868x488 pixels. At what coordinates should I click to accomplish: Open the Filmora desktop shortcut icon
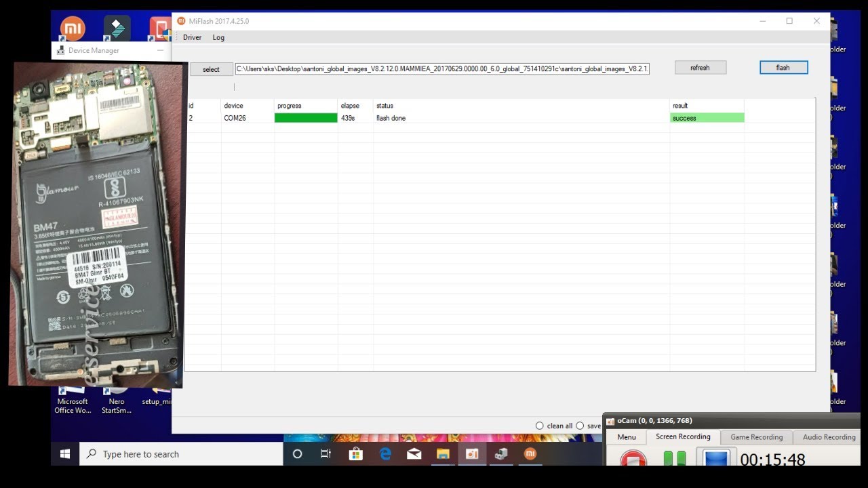coord(117,28)
